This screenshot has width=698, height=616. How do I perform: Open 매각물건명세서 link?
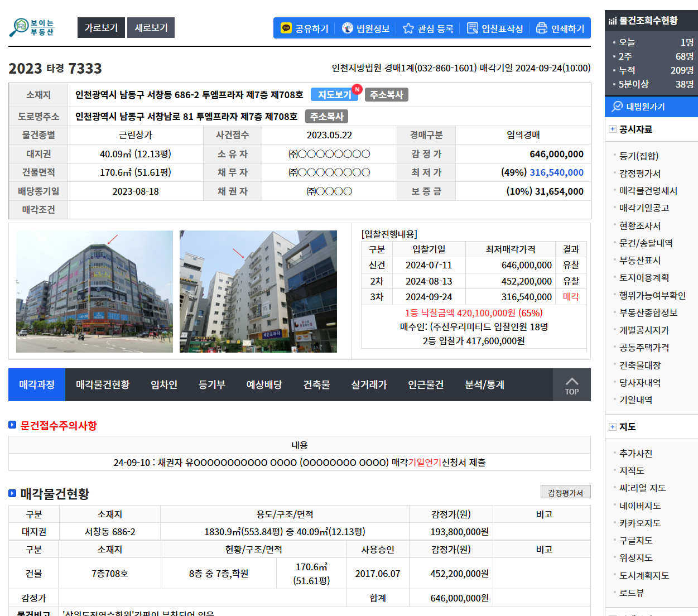tap(648, 191)
